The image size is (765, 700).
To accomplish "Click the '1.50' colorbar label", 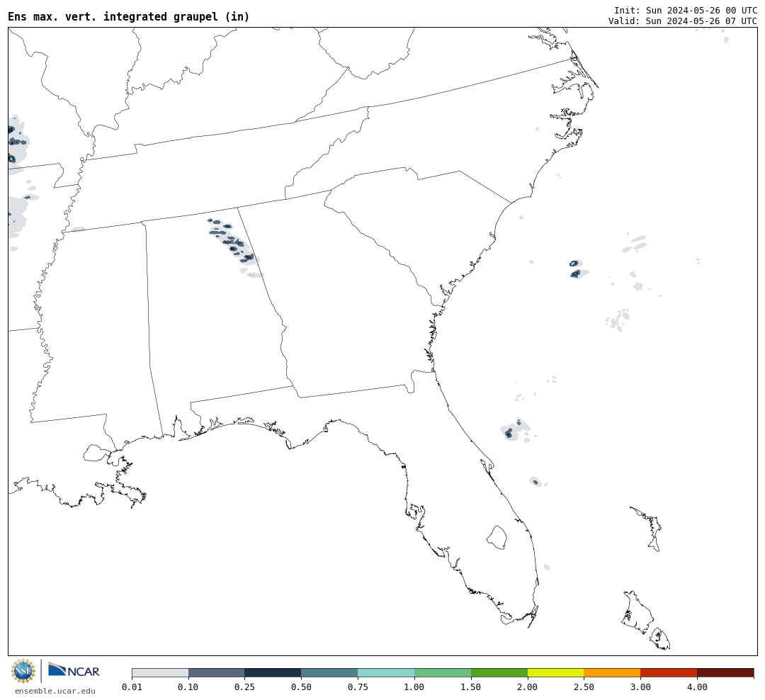I will [x=471, y=687].
